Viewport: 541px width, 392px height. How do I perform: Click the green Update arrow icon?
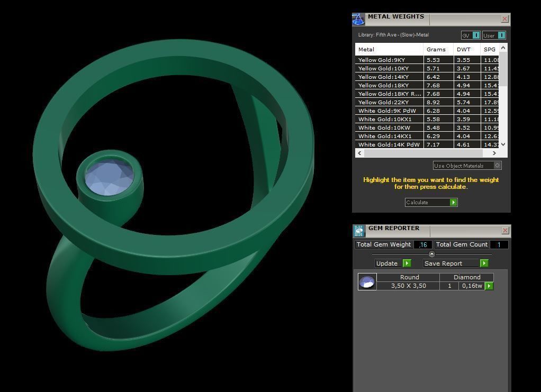tap(407, 263)
